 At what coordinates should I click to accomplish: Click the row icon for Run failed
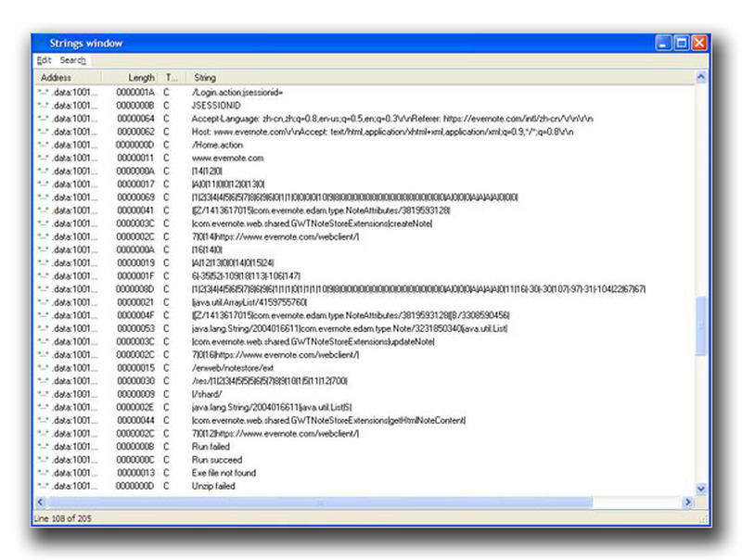coord(43,447)
